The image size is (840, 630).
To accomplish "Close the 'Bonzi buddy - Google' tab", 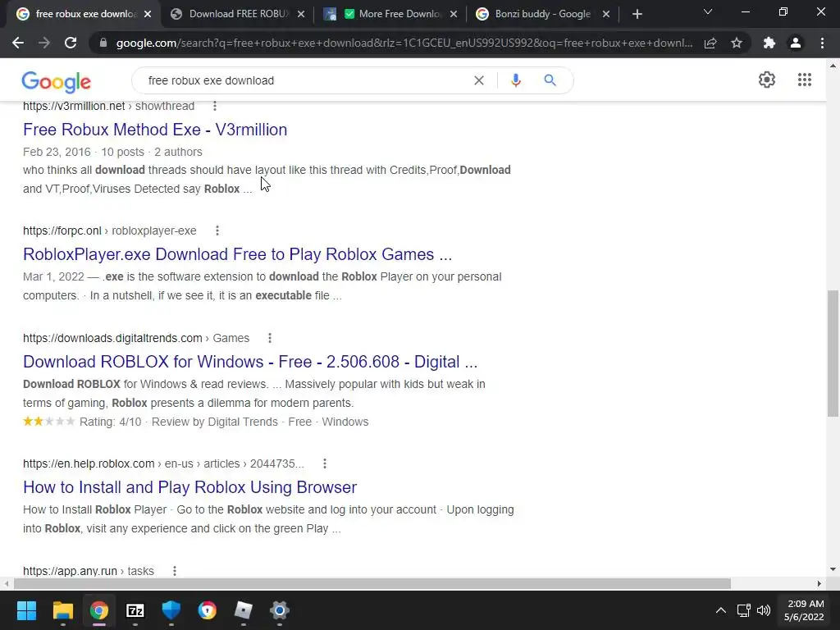I will click(x=606, y=14).
